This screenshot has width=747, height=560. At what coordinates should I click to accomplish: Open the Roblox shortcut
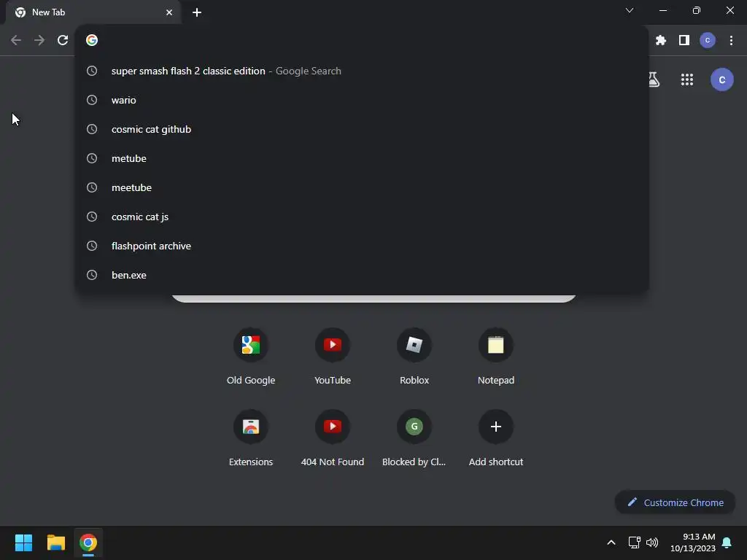414,356
